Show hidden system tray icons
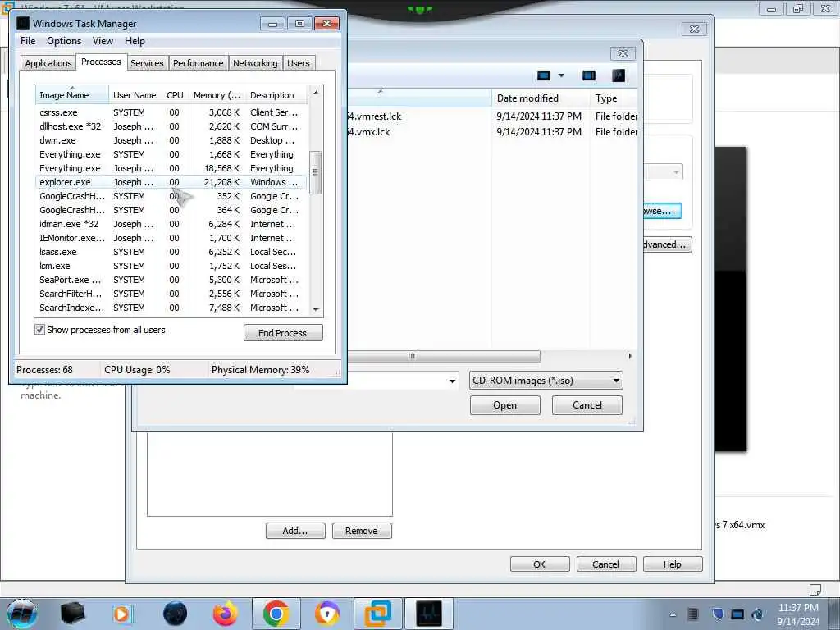 click(673, 614)
